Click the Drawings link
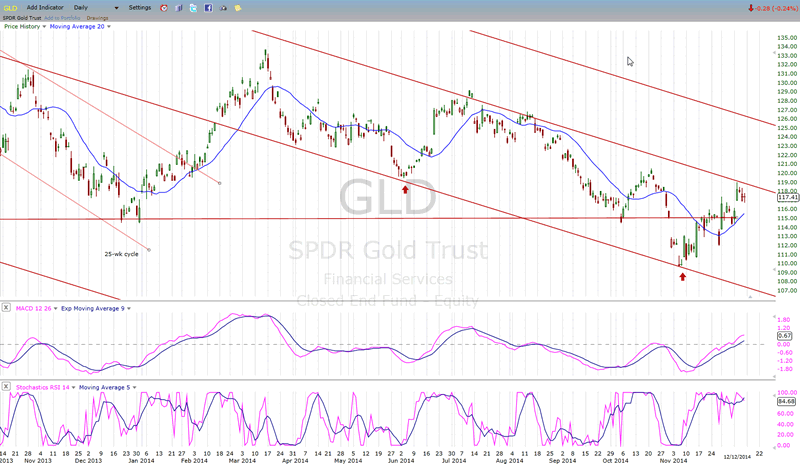Screen dimensions: 800x464 pyautogui.click(x=98, y=17)
